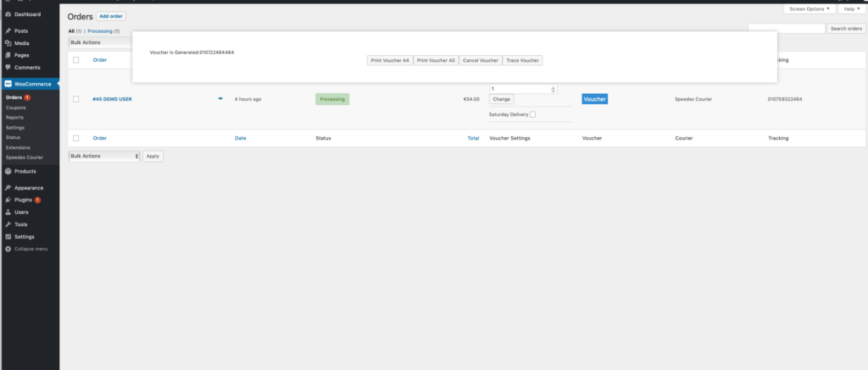Open Orders submenu item
The image size is (868, 370).
tap(14, 97)
